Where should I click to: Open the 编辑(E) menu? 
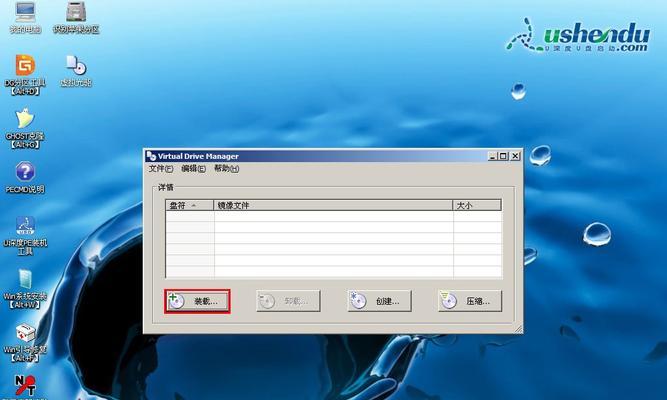(x=193, y=169)
